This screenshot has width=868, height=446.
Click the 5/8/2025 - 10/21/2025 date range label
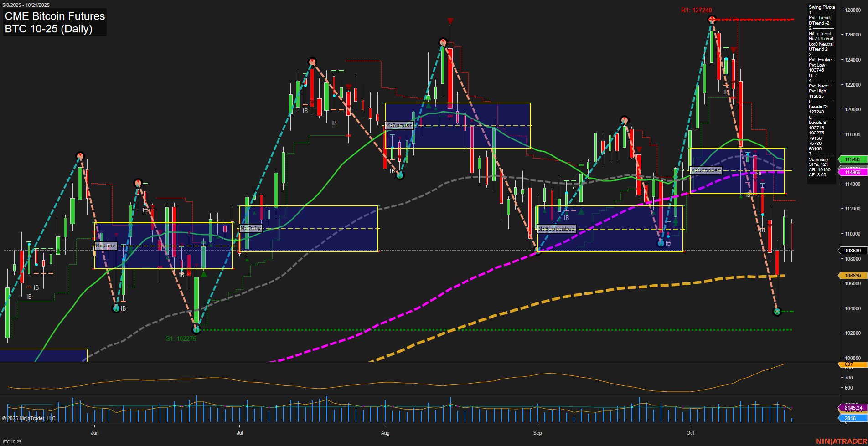click(x=26, y=5)
